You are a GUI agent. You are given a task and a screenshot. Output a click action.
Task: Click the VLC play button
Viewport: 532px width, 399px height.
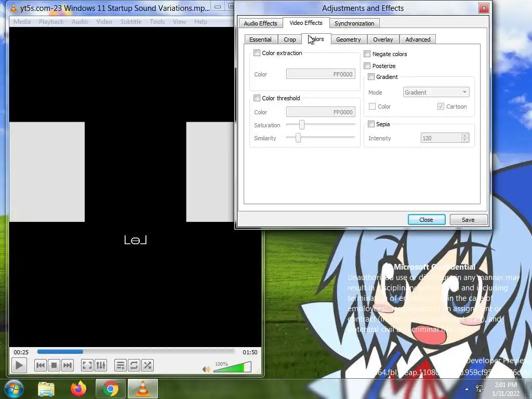19,365
